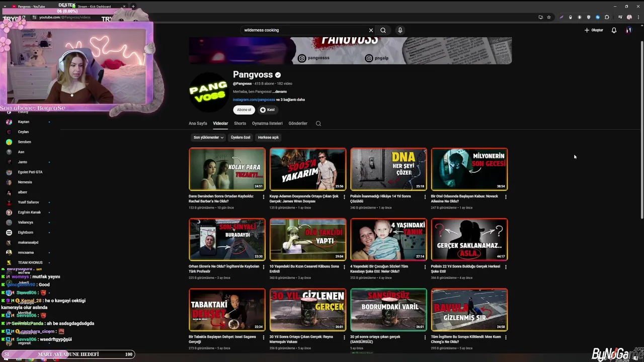Viewport: 644px width, 362px height.
Task: Click the Katıl join button
Action: [x=267, y=110]
